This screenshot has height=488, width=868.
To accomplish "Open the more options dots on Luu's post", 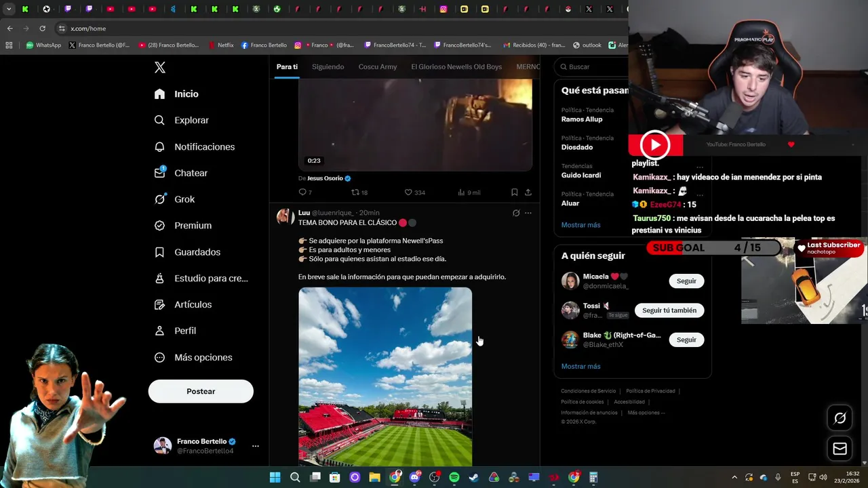I will pos(528,213).
